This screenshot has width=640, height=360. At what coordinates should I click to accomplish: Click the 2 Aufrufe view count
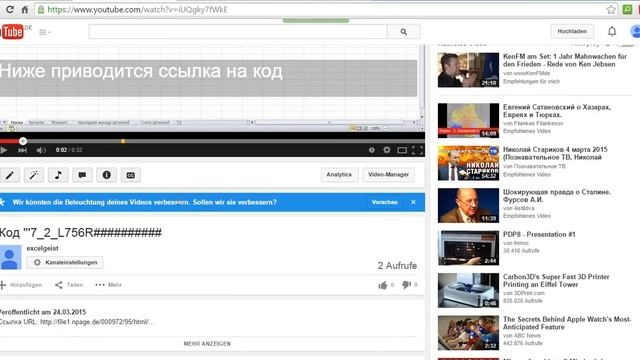[397, 266]
